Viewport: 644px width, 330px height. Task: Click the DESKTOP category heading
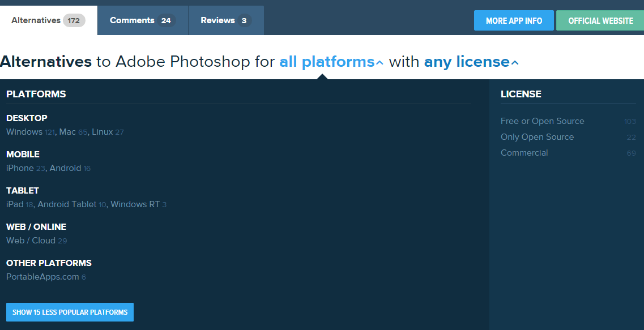click(x=27, y=118)
